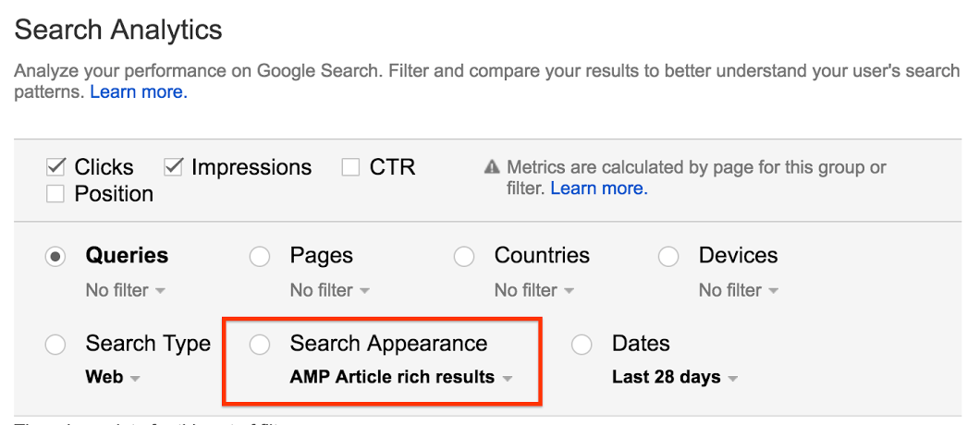Select the Countries radio button
This screenshot has width=980, height=425.
pos(464,257)
